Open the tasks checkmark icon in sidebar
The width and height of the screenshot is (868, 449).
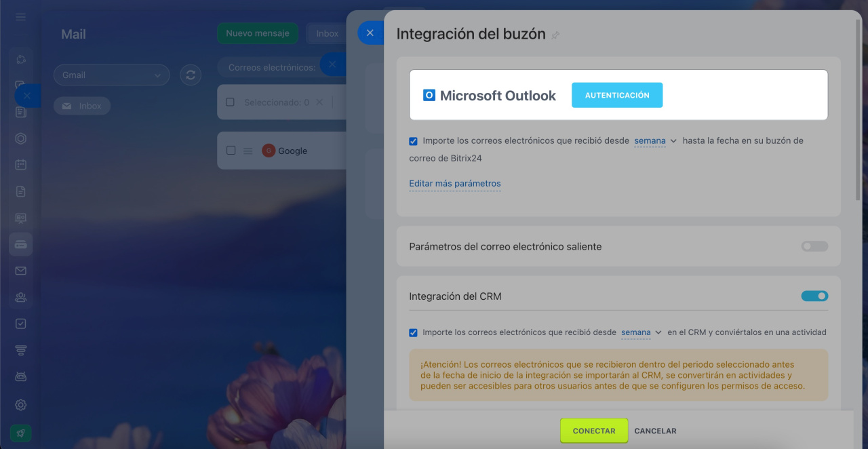pos(20,324)
